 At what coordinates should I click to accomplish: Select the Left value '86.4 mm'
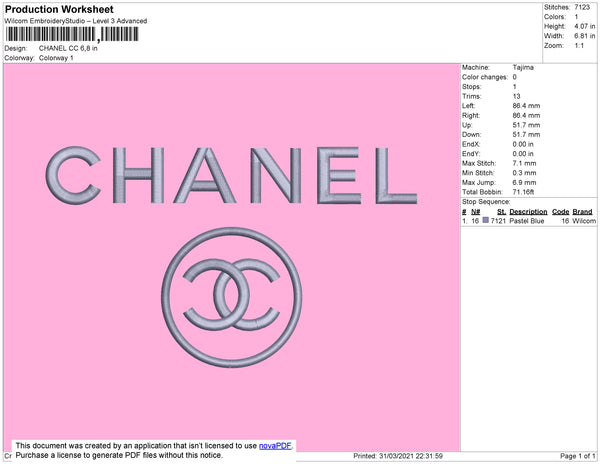pos(527,106)
